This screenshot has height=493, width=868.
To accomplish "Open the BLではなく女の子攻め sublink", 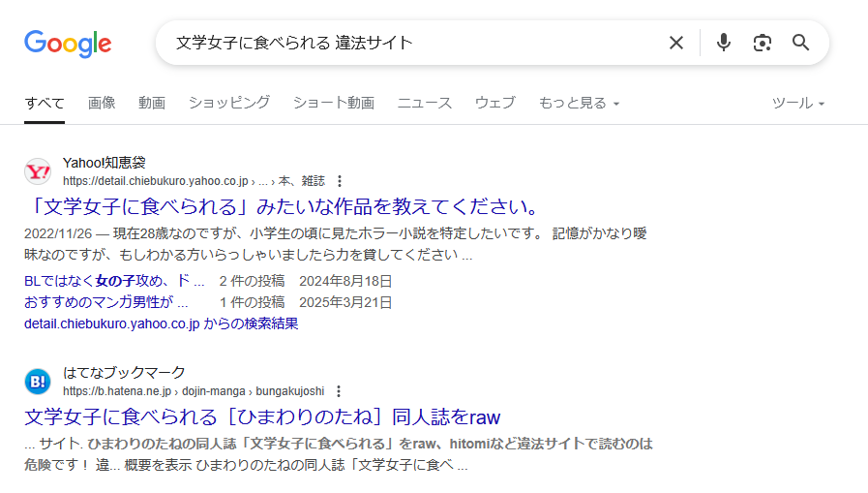I will point(114,281).
